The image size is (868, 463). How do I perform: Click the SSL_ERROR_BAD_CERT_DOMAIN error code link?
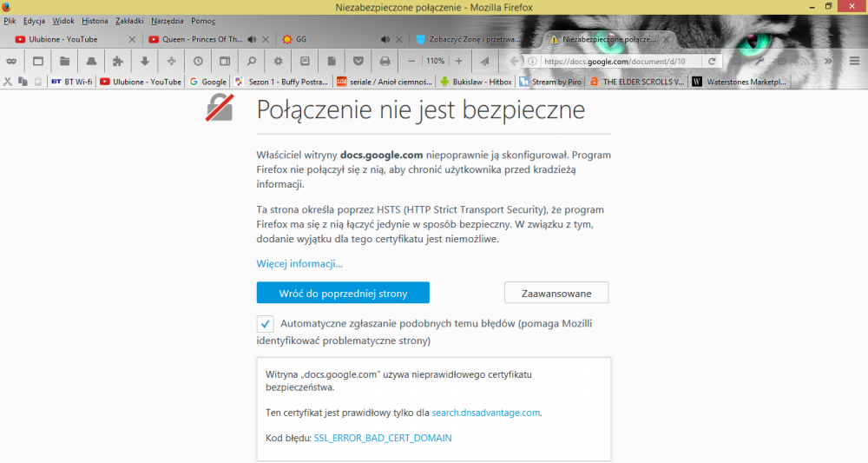coord(383,438)
